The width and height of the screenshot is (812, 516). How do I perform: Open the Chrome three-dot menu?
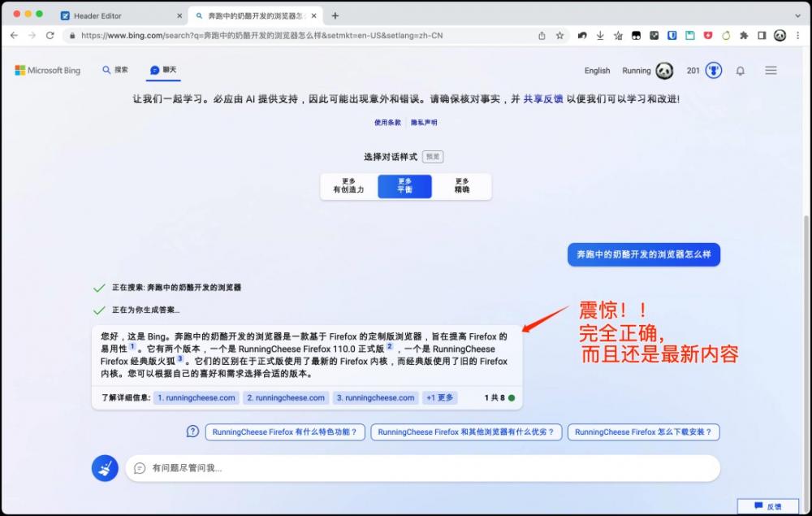(798, 35)
